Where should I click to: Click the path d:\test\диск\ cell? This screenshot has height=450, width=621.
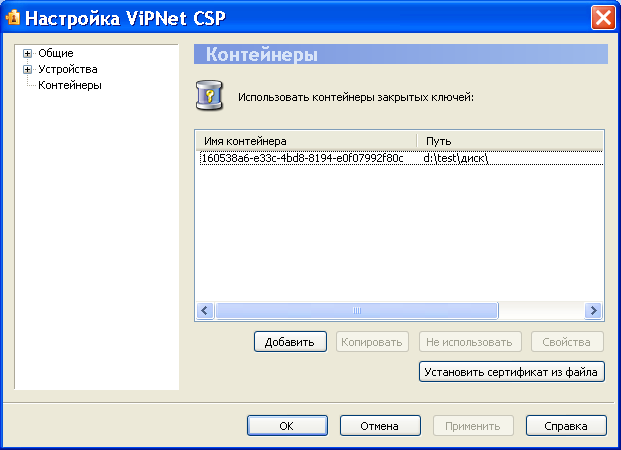point(455,158)
